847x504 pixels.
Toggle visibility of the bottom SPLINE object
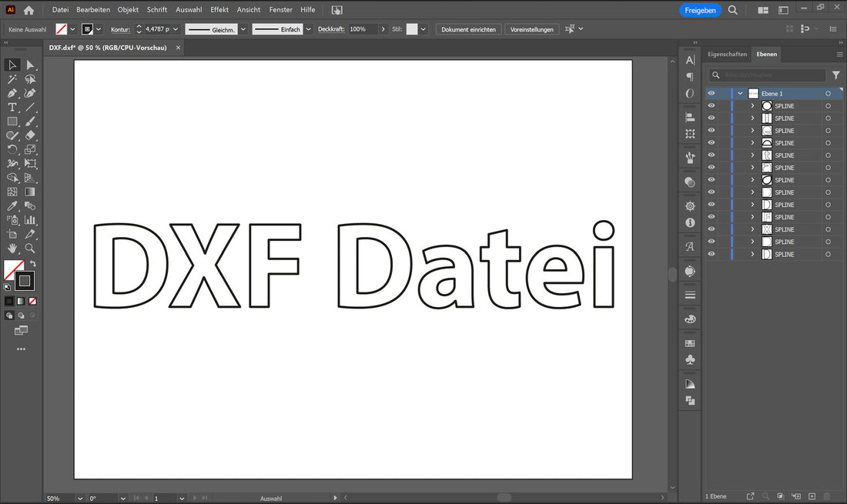tap(711, 254)
